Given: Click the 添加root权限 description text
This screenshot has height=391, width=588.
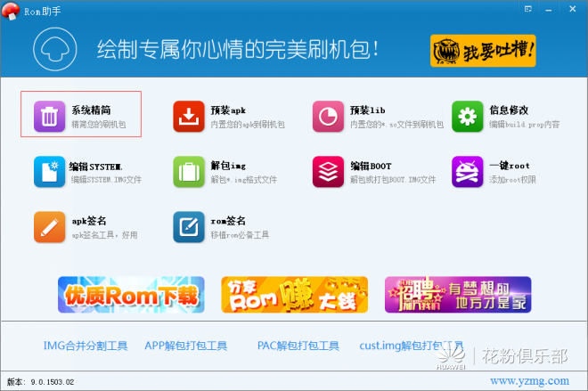Looking at the screenshot, I should coord(512,180).
